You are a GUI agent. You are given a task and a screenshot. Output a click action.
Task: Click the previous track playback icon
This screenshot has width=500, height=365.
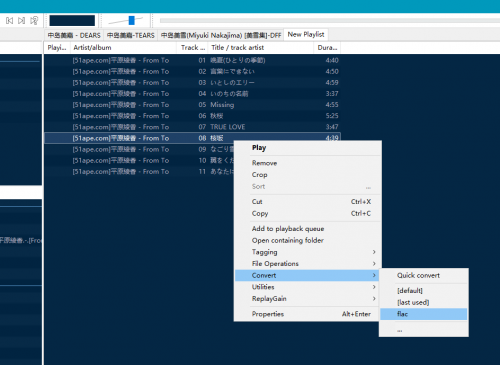click(9, 21)
